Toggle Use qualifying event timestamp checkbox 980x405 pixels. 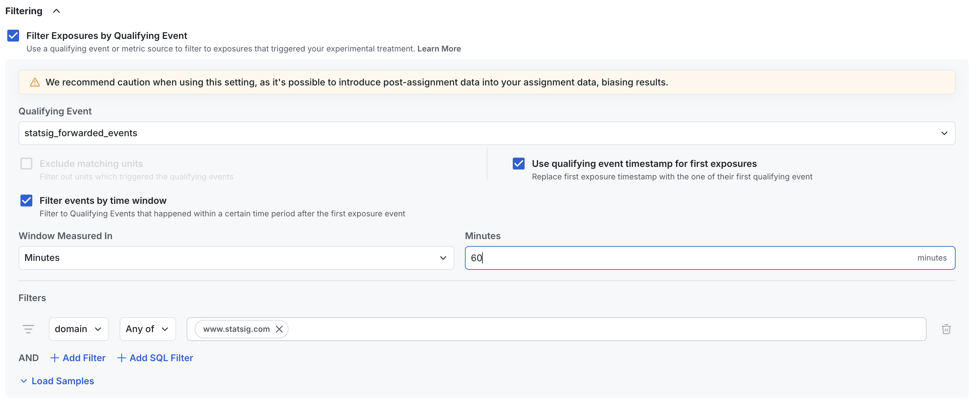click(519, 164)
